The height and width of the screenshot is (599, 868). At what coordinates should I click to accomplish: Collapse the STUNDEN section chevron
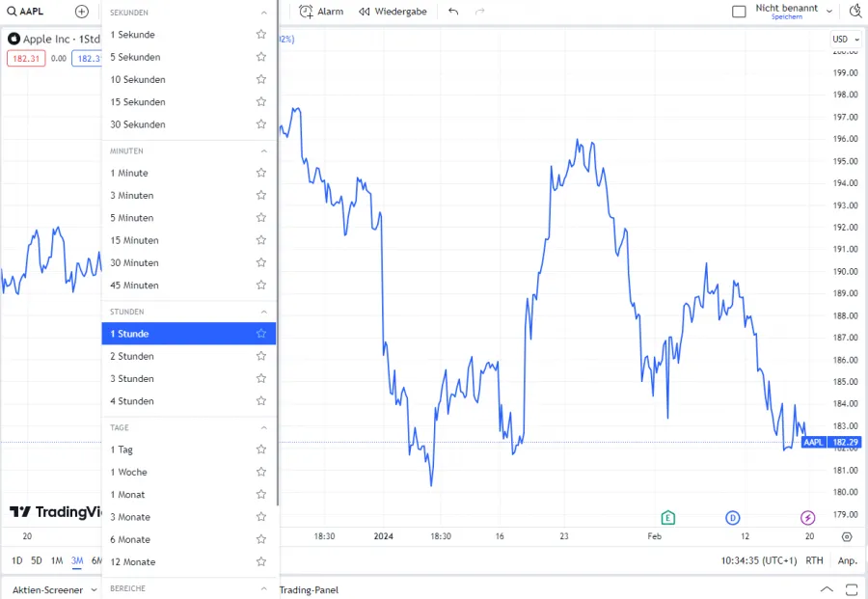coord(264,312)
